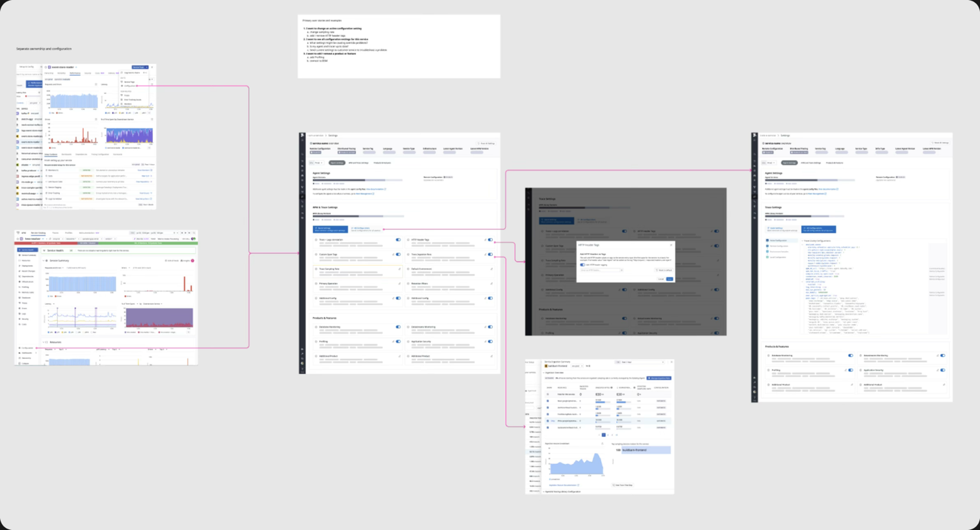The height and width of the screenshot is (530, 980).
Task: Click Fleet Management link in center Settings mockup
Action: pos(365,193)
